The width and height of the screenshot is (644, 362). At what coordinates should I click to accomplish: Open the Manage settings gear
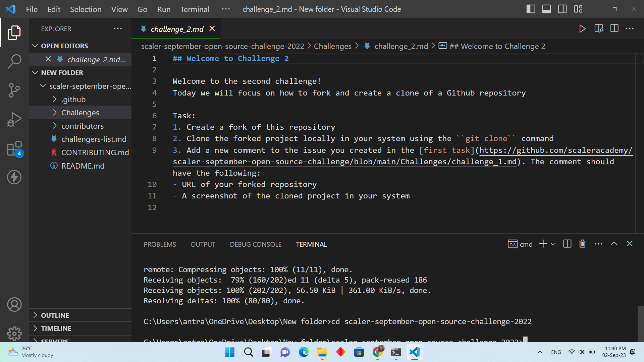(14, 334)
